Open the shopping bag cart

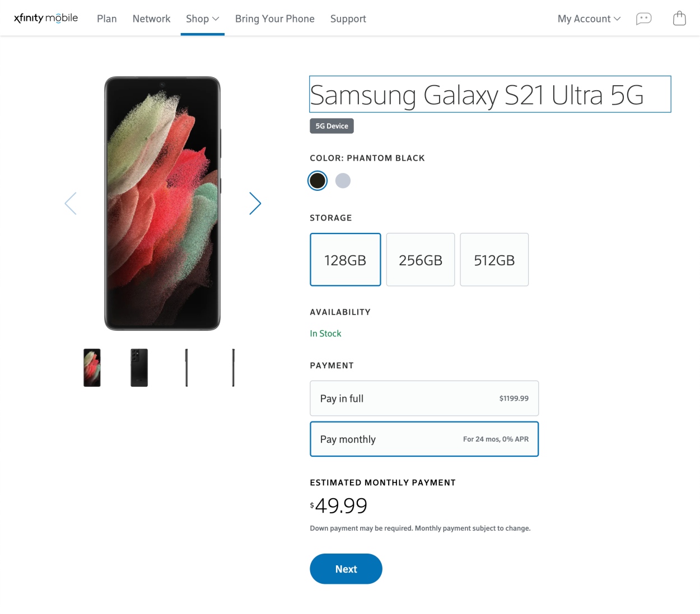[x=679, y=18]
